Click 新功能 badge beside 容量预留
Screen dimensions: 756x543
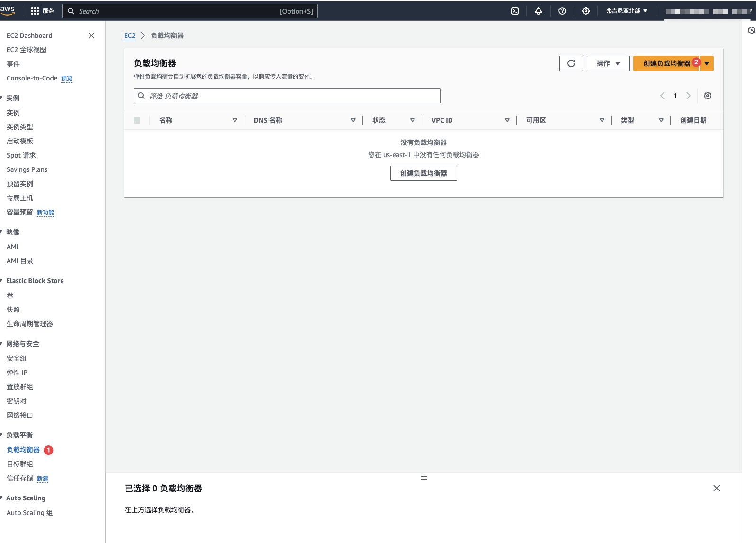[45, 213]
